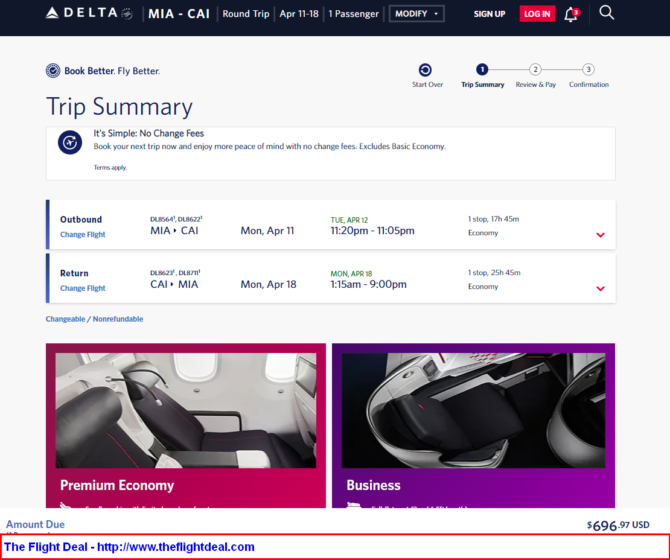Click the $696.97 USD amount
The width and height of the screenshot is (670, 560).
618,525
